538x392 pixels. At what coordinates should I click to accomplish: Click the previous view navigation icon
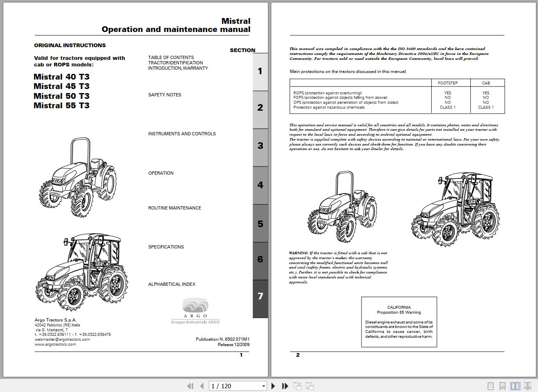pyautogui.click(x=298, y=386)
